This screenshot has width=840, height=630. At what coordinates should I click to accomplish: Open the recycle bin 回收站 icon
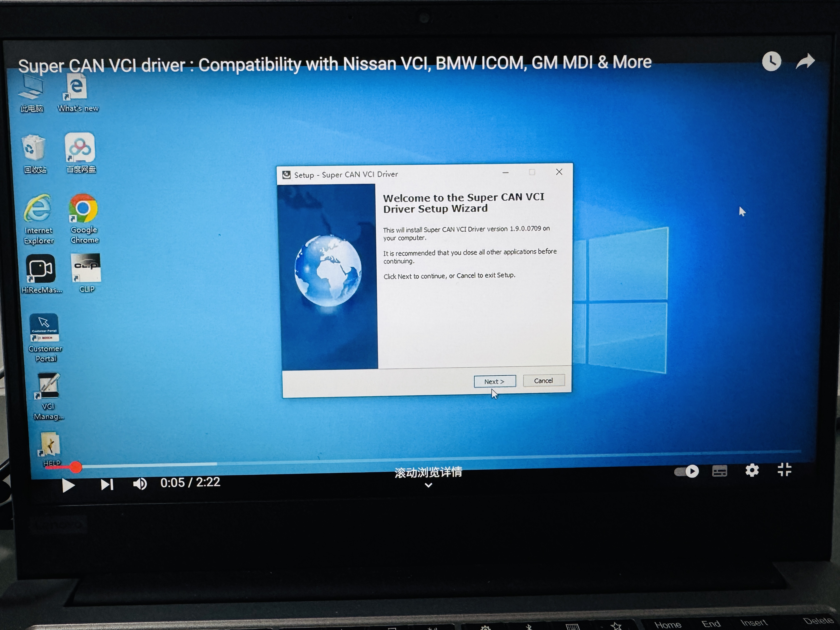coord(35,154)
